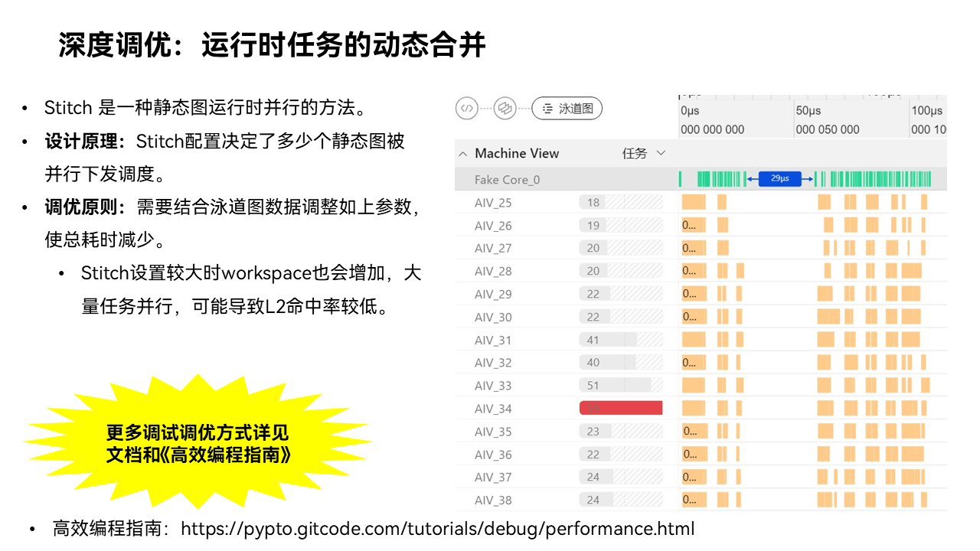
Task: Select the Fake Core_0 row
Action: pos(701,180)
